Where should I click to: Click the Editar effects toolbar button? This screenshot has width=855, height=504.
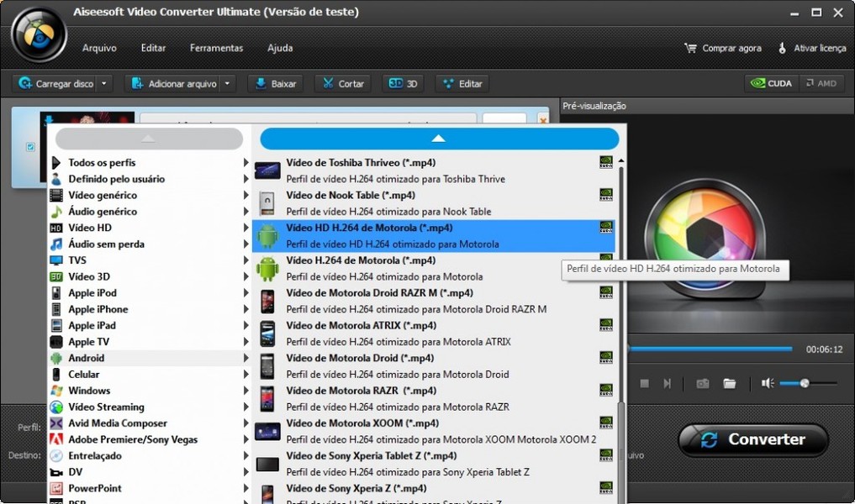tap(462, 84)
